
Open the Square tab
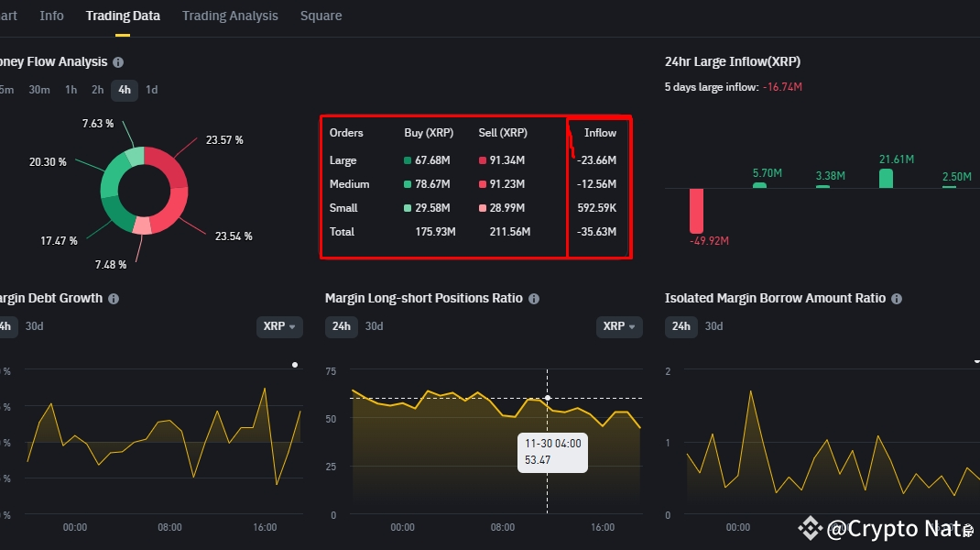321,16
